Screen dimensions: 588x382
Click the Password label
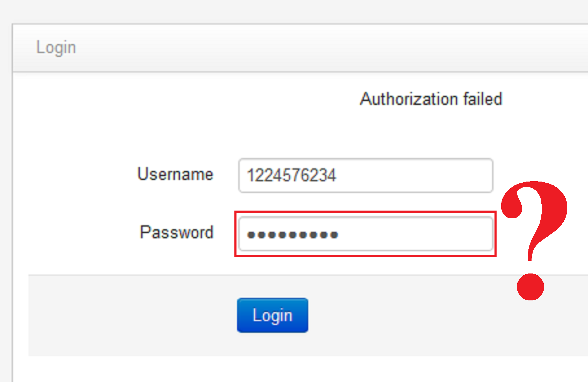click(176, 233)
